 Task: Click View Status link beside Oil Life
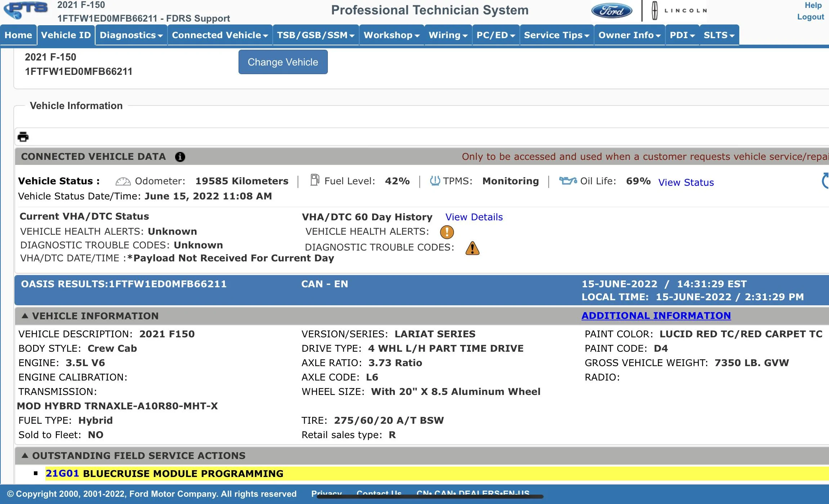(x=686, y=183)
